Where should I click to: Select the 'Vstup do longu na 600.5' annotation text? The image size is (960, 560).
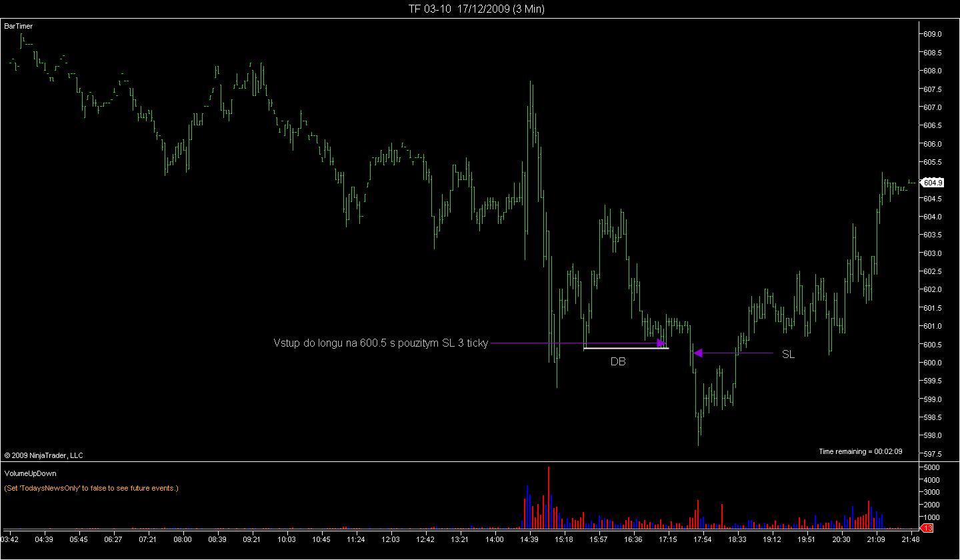[x=381, y=343]
